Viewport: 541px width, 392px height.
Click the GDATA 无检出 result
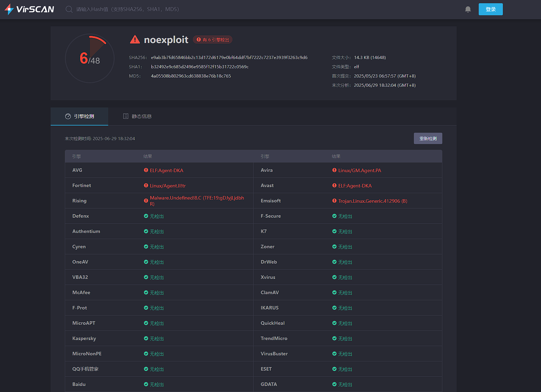(345, 385)
